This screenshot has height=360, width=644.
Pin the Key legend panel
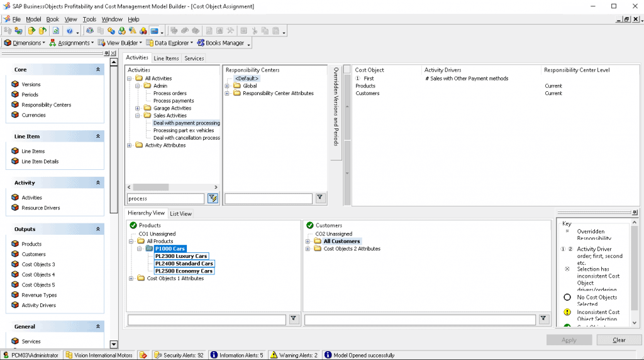tap(635, 213)
